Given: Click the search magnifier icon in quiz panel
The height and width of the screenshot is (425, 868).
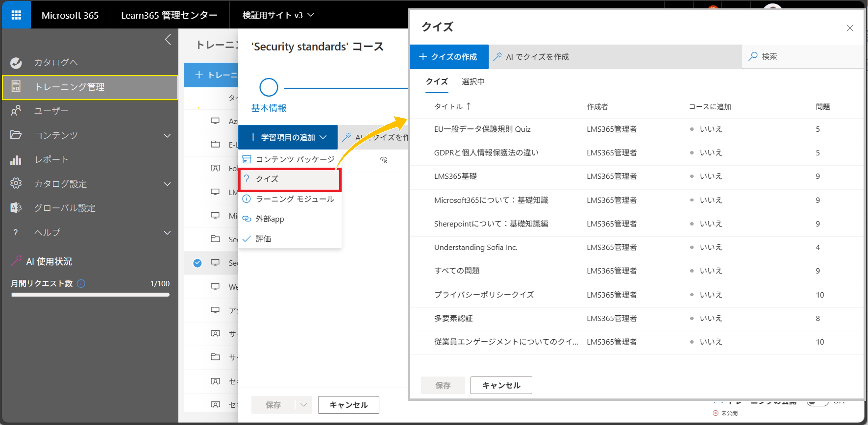Looking at the screenshot, I should coord(753,56).
